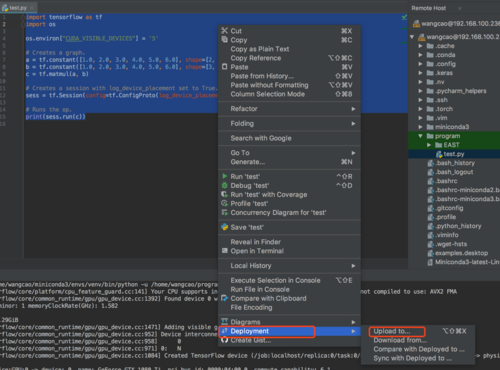
Task: Click the Copy icon in context menu
Action: coord(225,40)
